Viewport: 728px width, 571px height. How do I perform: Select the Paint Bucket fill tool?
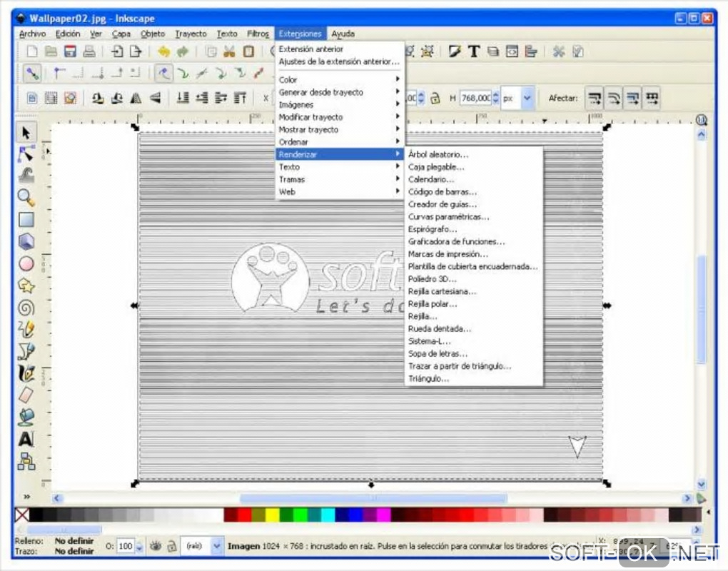coord(26,417)
